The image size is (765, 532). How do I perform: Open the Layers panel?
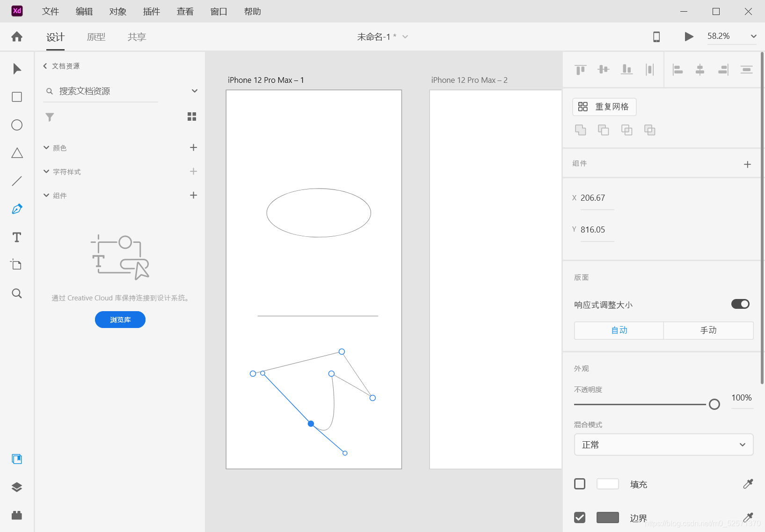pyautogui.click(x=17, y=487)
